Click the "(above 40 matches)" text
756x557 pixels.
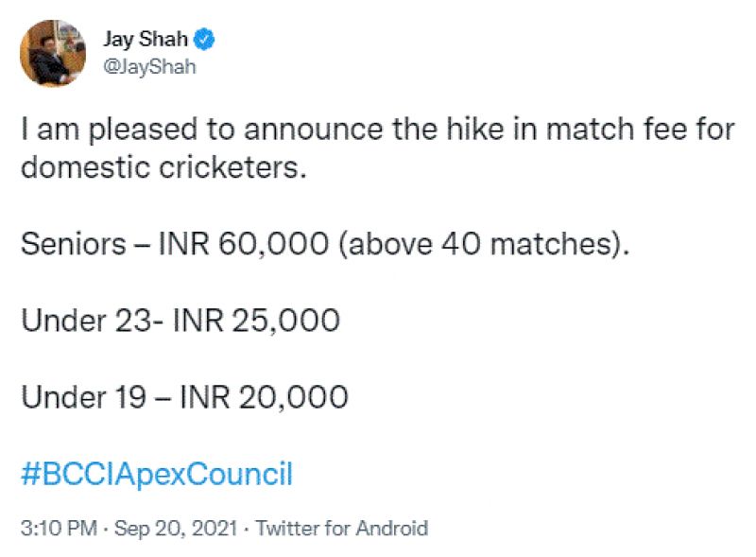(483, 245)
